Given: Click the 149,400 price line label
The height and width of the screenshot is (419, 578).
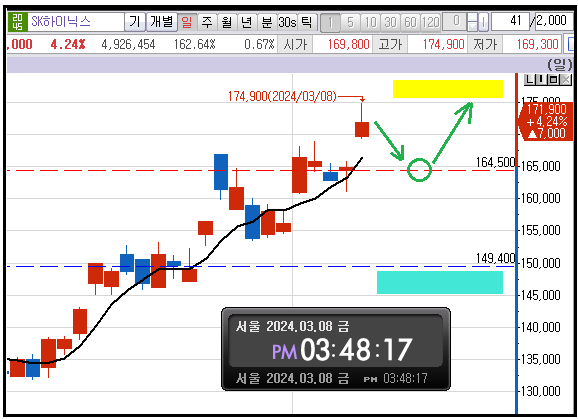Looking at the screenshot, I should click(495, 258).
